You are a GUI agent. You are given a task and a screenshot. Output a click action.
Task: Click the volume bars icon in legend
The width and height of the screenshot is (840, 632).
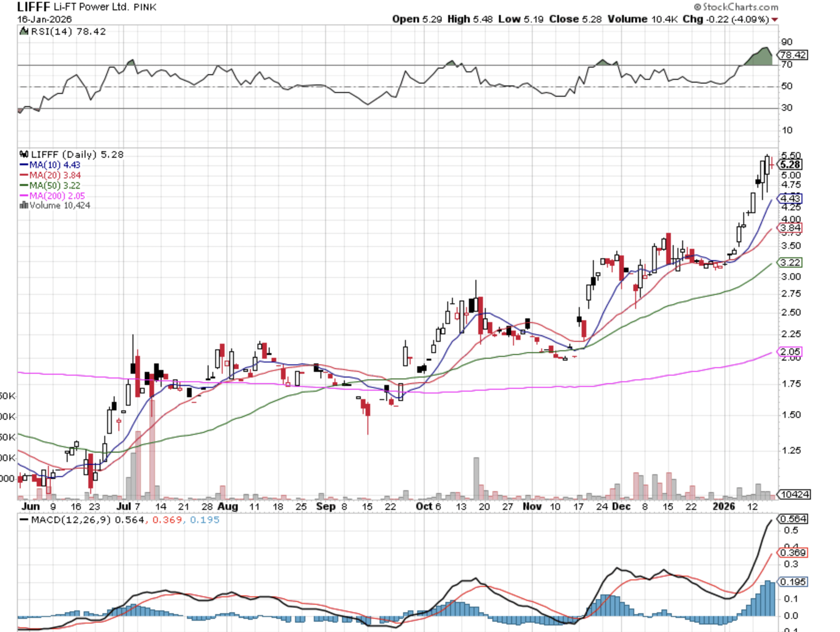tap(23, 206)
